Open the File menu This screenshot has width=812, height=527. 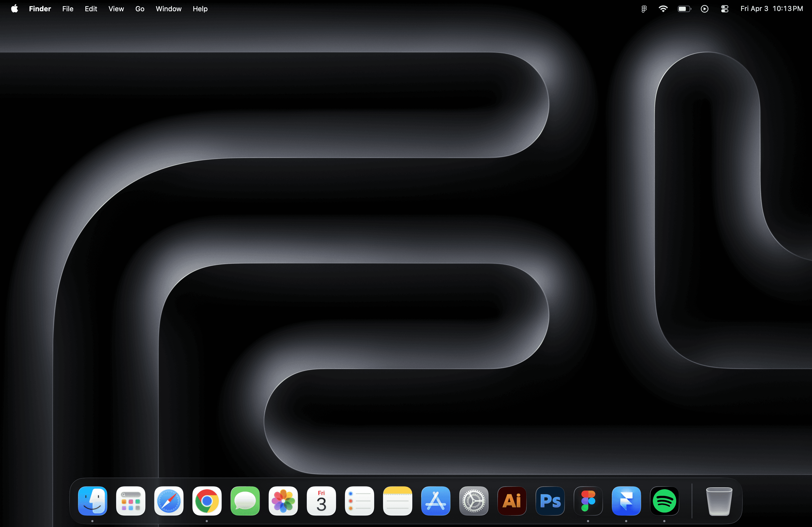pos(68,9)
